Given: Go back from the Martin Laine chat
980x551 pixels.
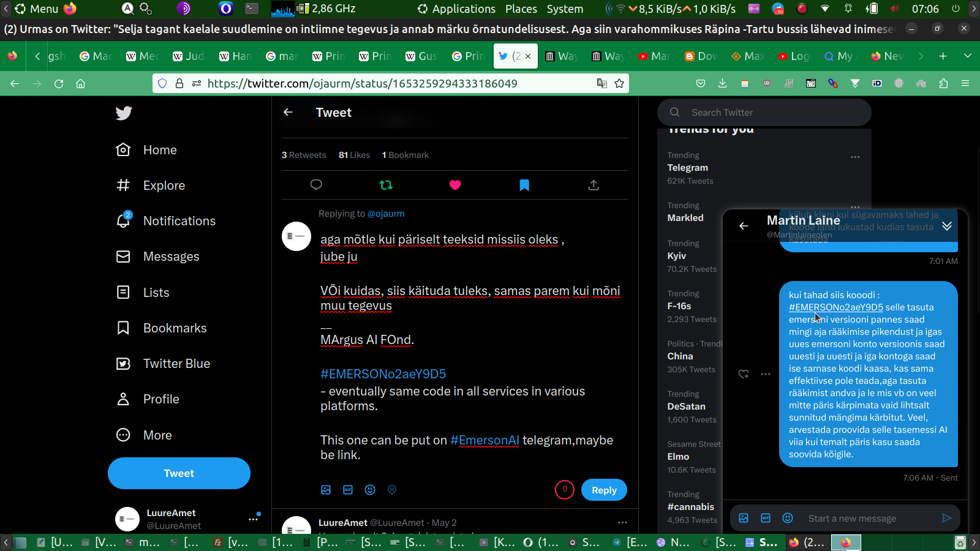Looking at the screenshot, I should (744, 226).
